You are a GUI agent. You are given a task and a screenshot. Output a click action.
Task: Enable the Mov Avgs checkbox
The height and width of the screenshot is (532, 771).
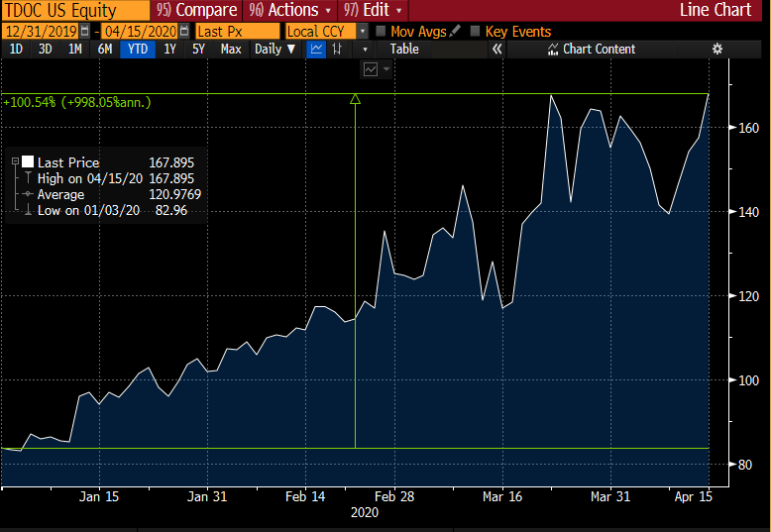coord(381,32)
